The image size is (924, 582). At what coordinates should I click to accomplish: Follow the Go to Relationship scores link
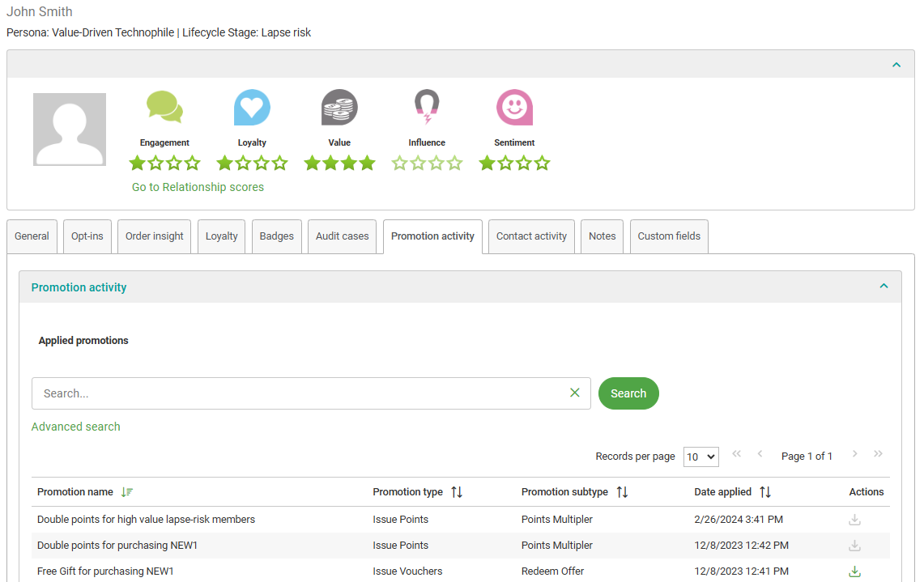(198, 187)
